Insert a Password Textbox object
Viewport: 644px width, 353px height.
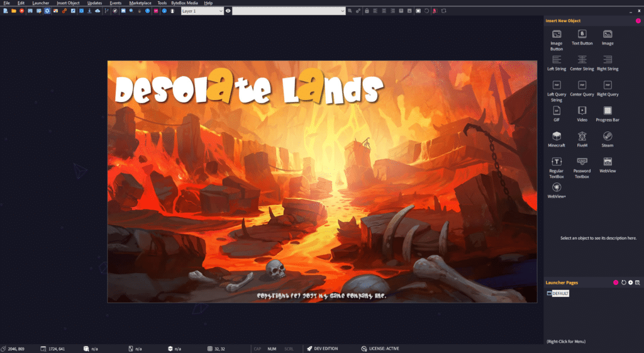582,167
